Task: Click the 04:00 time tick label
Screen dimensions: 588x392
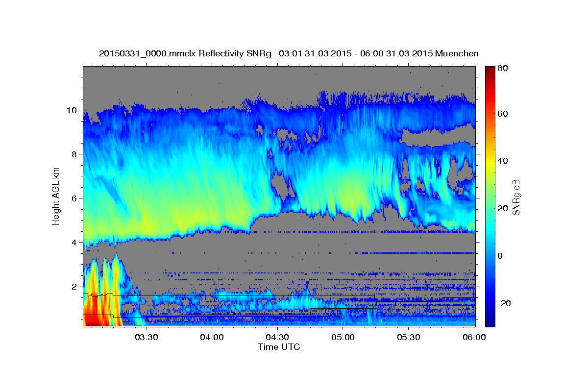Action: pyautogui.click(x=212, y=337)
